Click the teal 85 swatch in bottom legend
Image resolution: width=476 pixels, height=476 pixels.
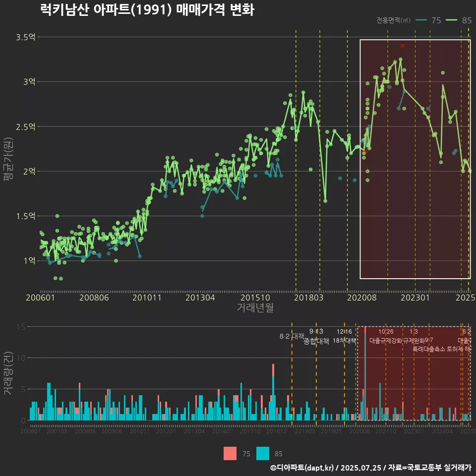263,454
